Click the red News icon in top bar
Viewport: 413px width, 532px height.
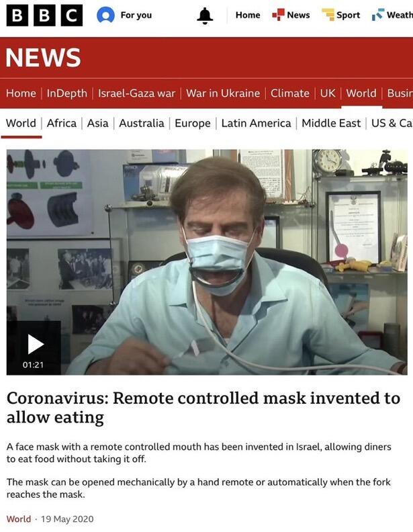click(x=278, y=15)
